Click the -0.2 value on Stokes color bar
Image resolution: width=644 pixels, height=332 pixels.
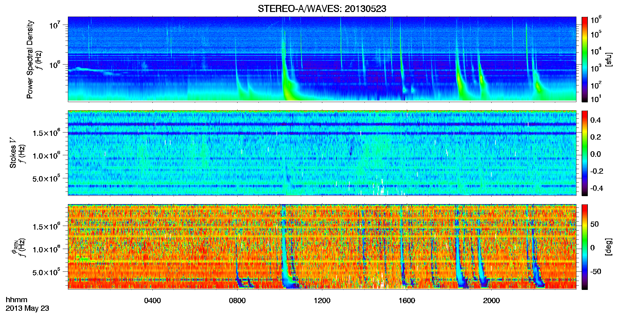pos(597,171)
